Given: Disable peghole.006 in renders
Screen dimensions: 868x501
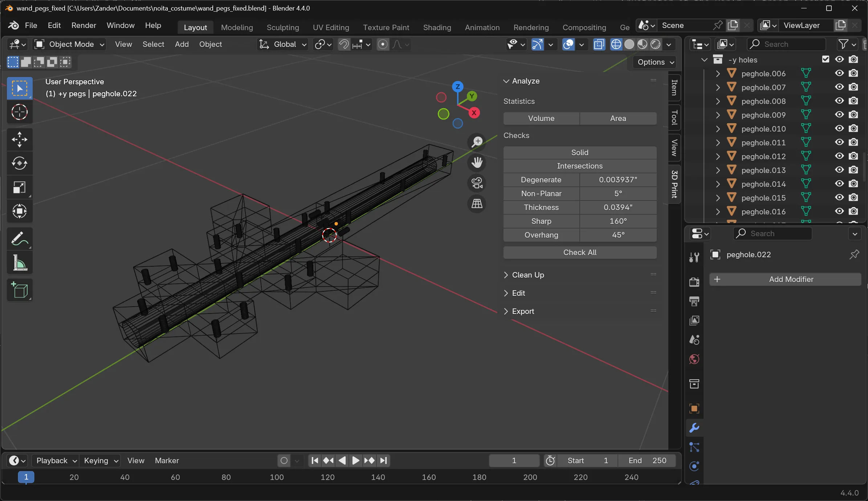Looking at the screenshot, I should [x=853, y=73].
